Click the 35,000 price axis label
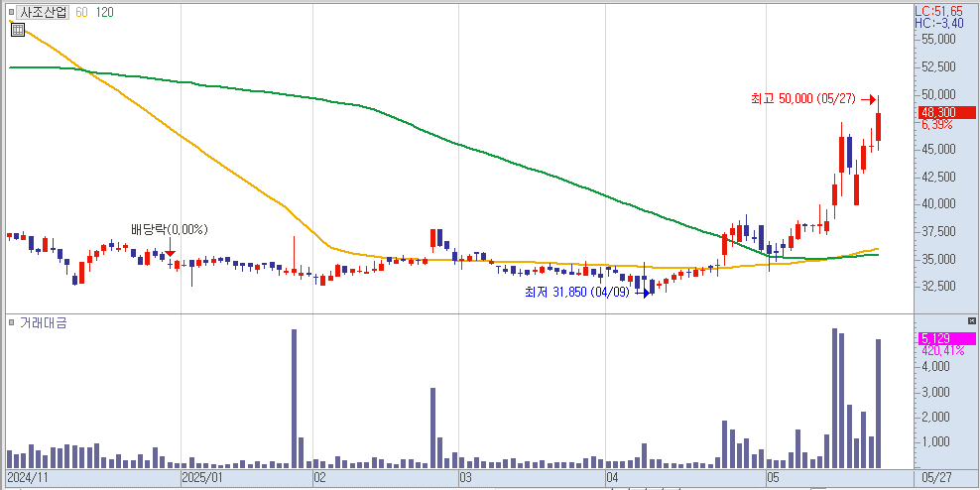 coord(939,259)
